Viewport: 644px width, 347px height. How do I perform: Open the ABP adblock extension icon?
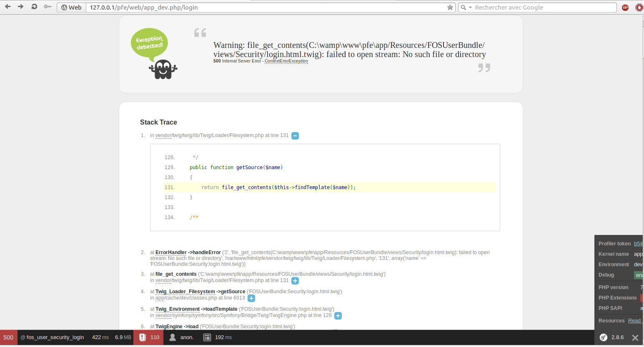[625, 7]
